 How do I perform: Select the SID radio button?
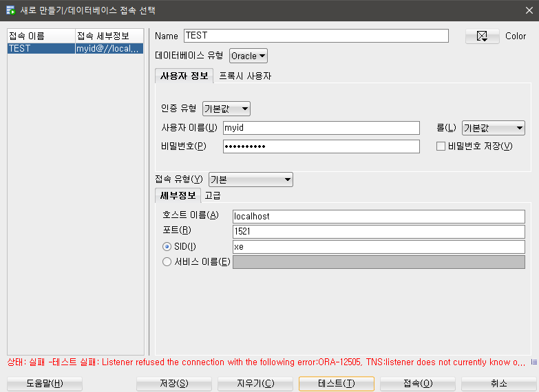(167, 247)
